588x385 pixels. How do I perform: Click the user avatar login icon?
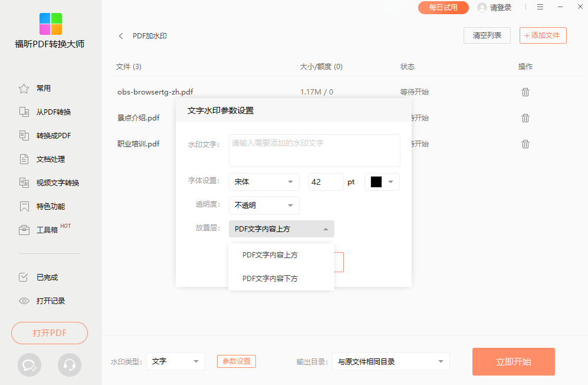click(482, 8)
